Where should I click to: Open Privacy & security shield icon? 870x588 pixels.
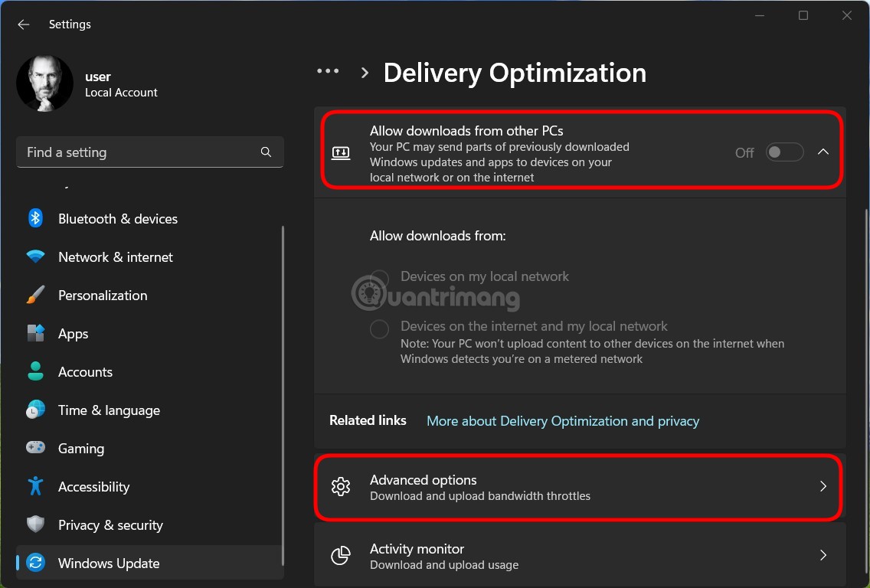point(35,524)
